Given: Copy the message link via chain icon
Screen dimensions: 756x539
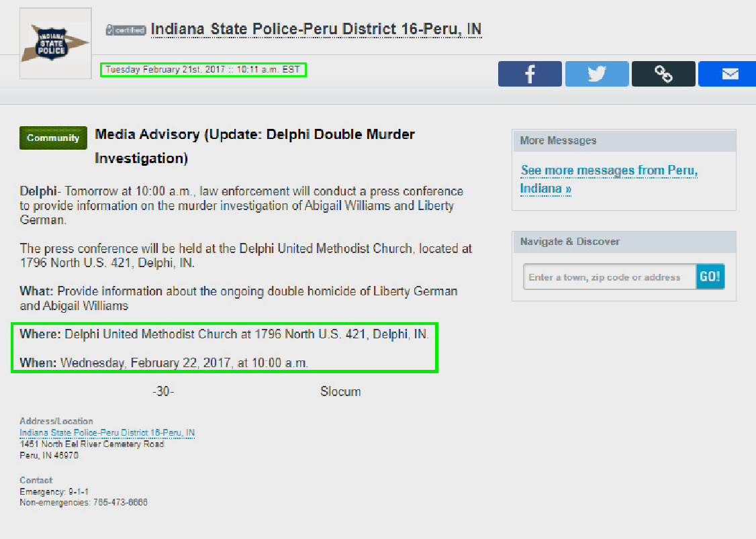Looking at the screenshot, I should pos(663,73).
